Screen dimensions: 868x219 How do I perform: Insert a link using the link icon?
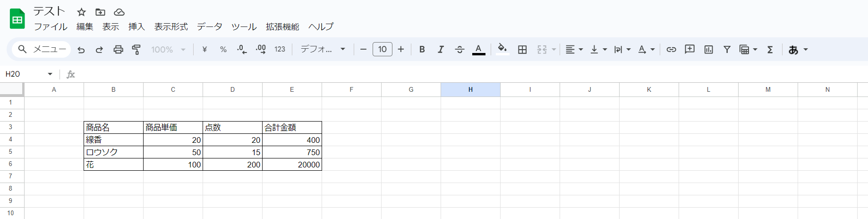click(x=671, y=50)
